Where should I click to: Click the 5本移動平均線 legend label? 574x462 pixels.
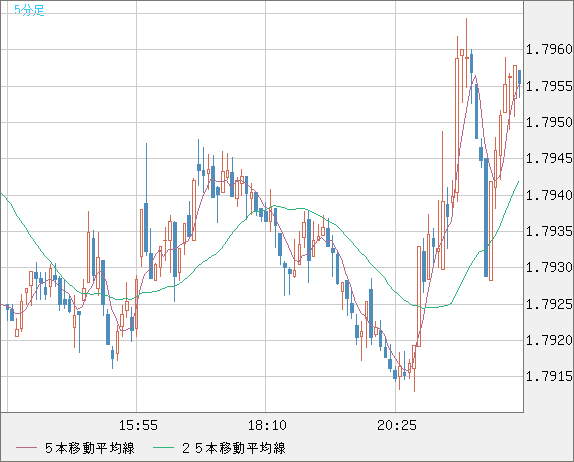pyautogui.click(x=90, y=448)
